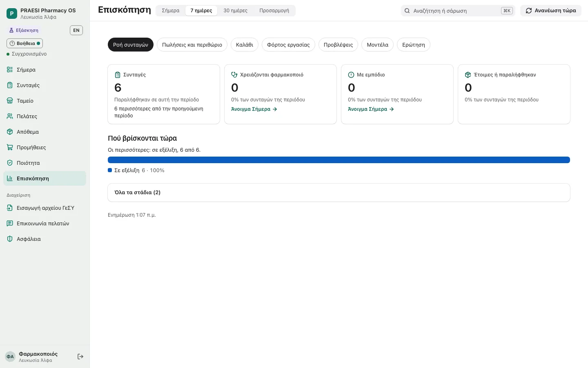The image size is (588, 368).
Task: Open the Ροή συνταγών tab
Action: tap(131, 45)
